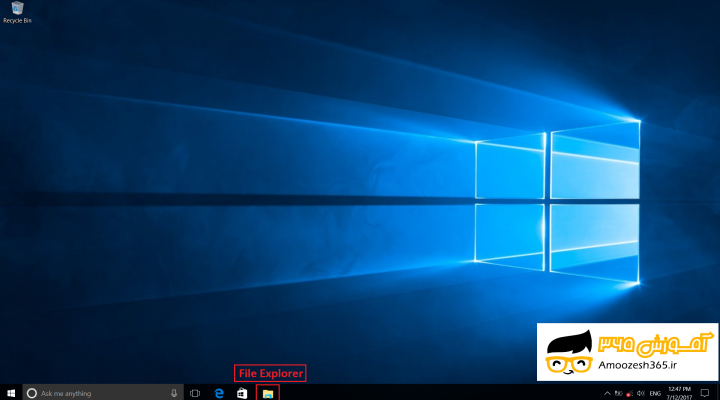Click the Cortana circle icon

coord(32,393)
